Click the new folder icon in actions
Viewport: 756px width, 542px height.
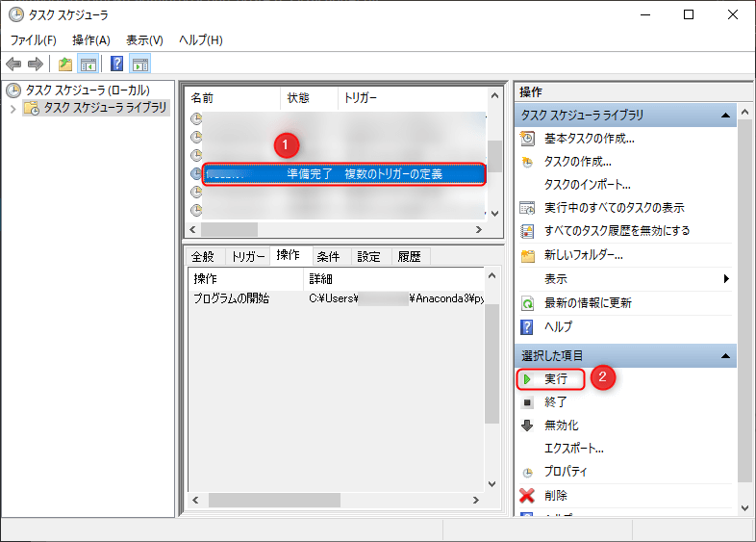coord(528,256)
